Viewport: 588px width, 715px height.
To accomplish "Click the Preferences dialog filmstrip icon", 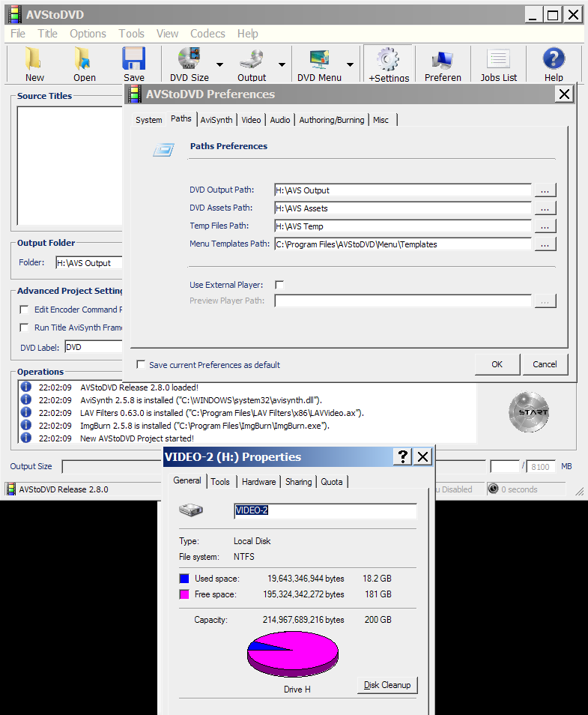I will click(135, 94).
